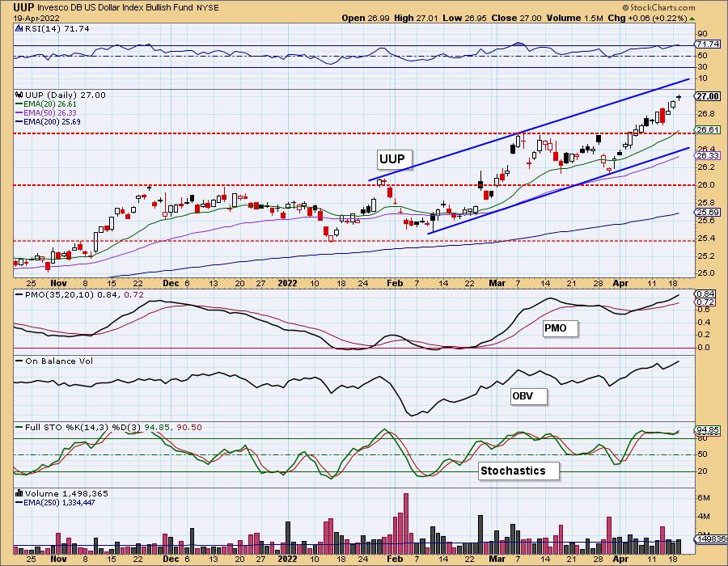Click the 'Close 27.00' quote value
Viewport: 728px width, 566px height.
(516, 18)
